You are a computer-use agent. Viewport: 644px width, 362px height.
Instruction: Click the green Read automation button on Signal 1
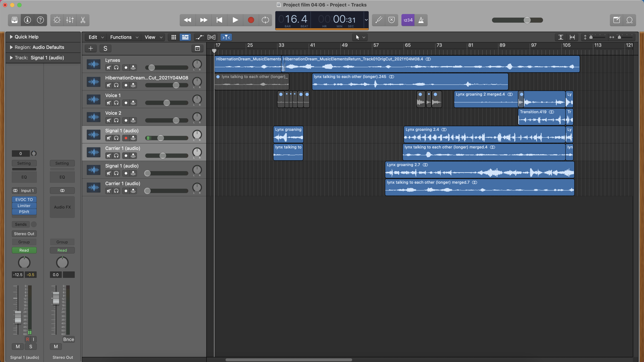[24, 250]
